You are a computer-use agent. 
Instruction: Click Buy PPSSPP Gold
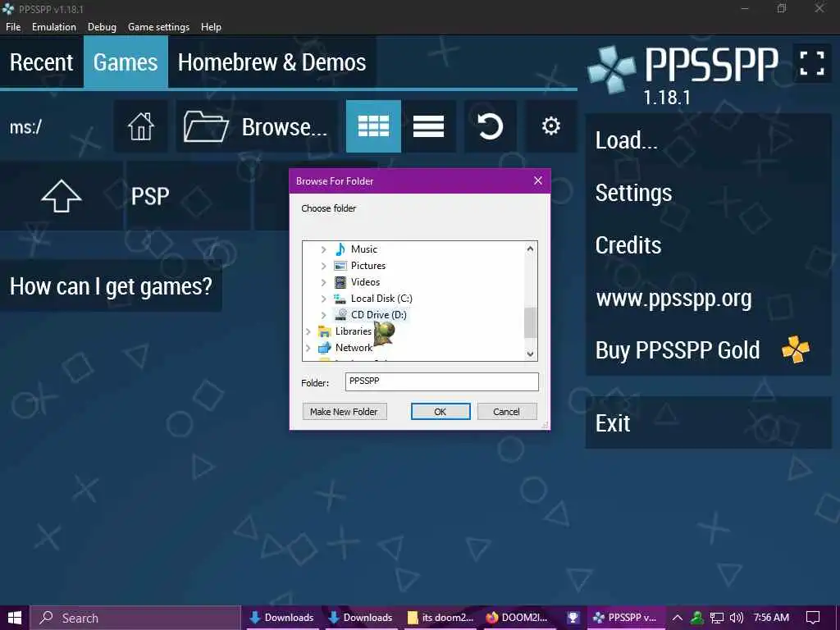(x=708, y=349)
